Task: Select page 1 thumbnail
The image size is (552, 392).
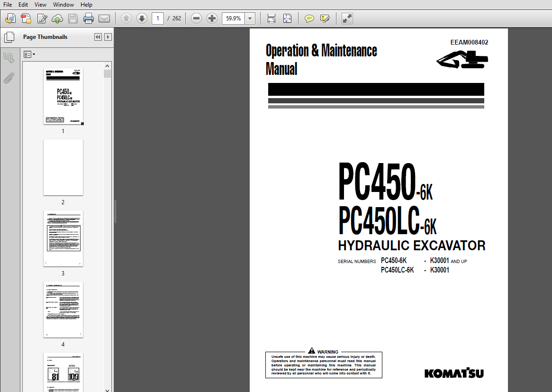Action: [x=63, y=96]
